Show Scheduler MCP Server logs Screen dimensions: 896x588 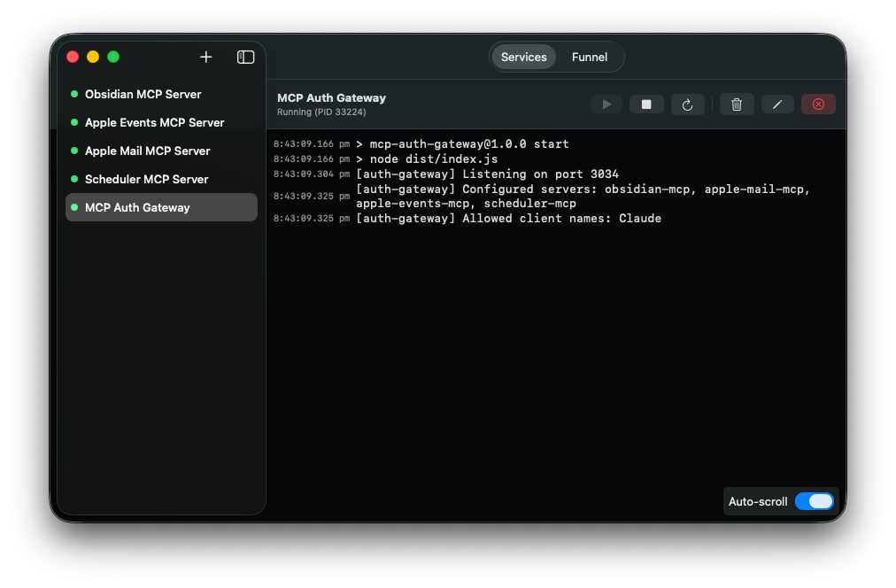[x=146, y=179]
